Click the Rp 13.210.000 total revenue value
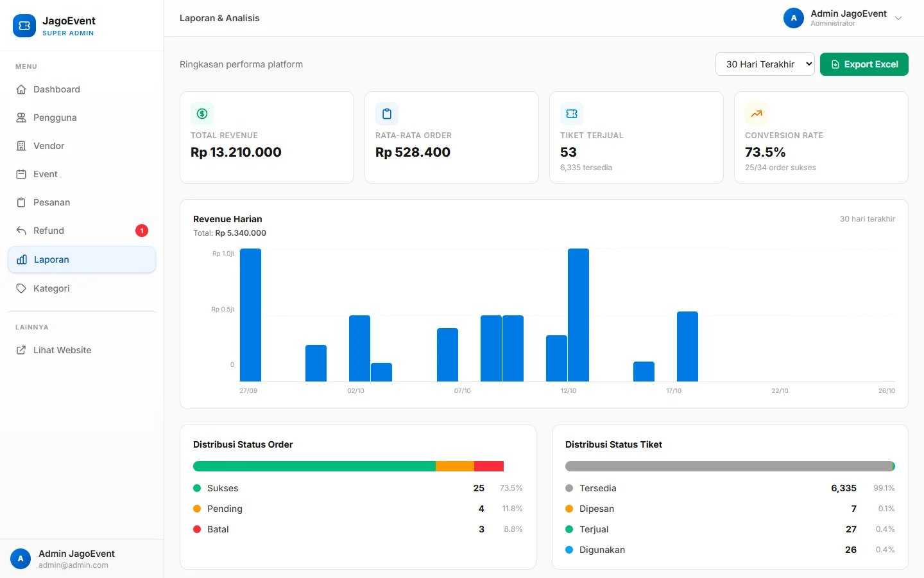 (x=236, y=152)
